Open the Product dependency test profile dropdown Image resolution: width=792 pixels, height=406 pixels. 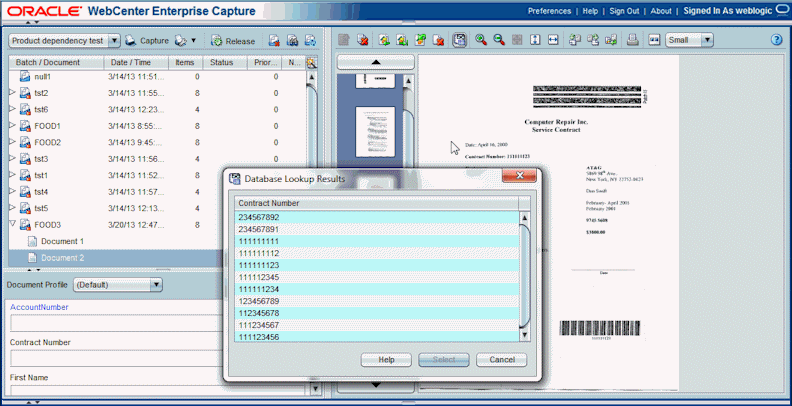64,41
